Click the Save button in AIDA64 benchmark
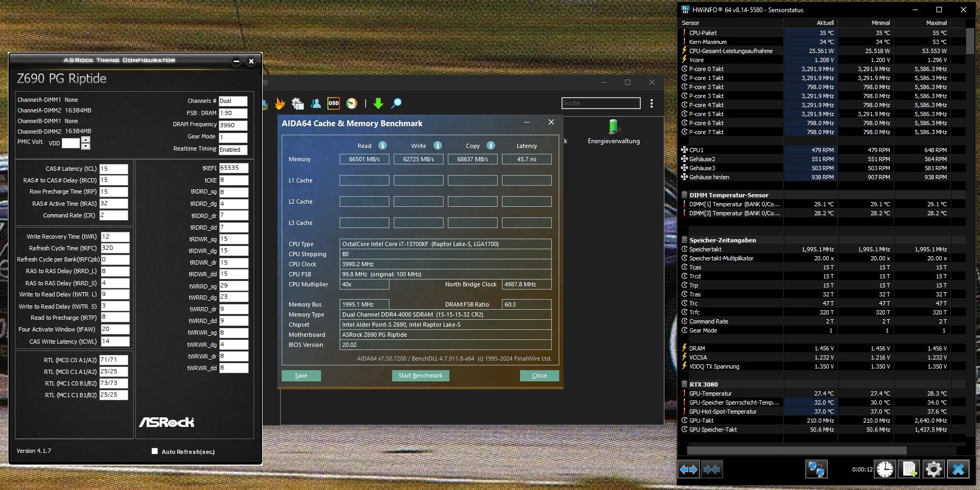 301,375
